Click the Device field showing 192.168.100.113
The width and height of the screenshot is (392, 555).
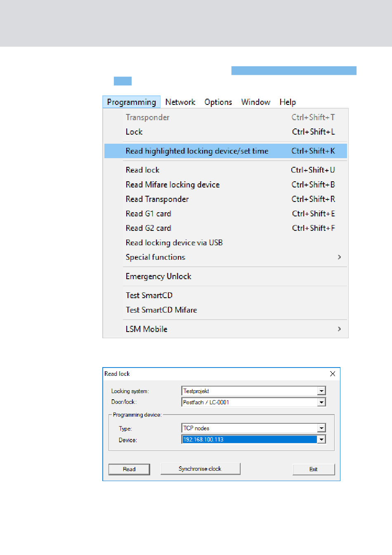(249, 439)
